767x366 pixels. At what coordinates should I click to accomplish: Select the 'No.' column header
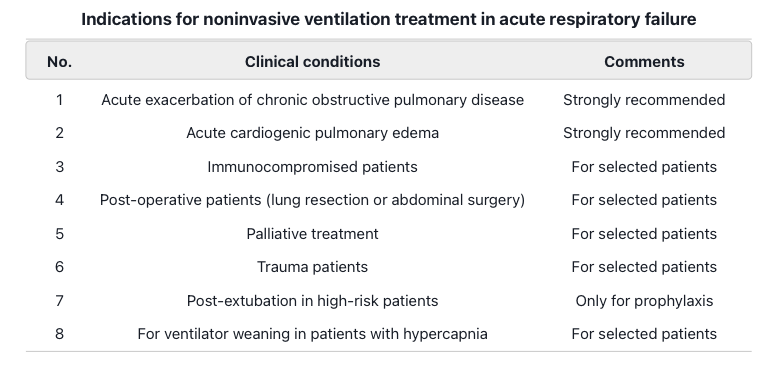coord(59,62)
